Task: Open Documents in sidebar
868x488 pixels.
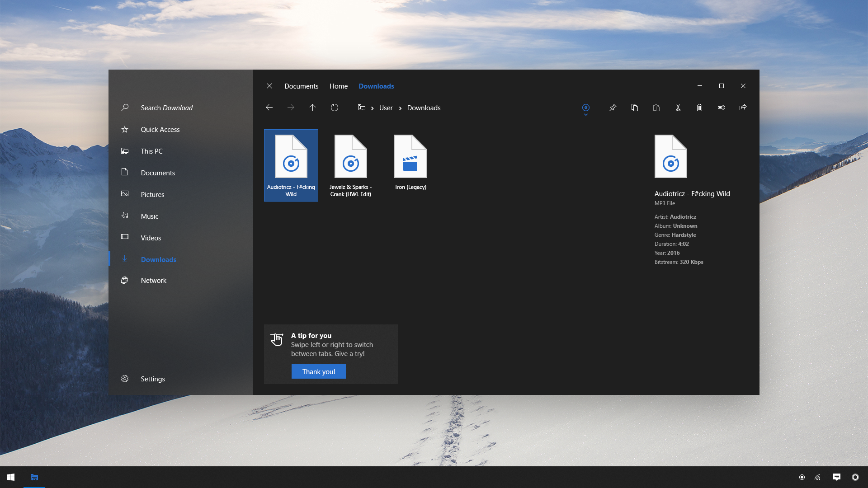Action: tap(181, 173)
